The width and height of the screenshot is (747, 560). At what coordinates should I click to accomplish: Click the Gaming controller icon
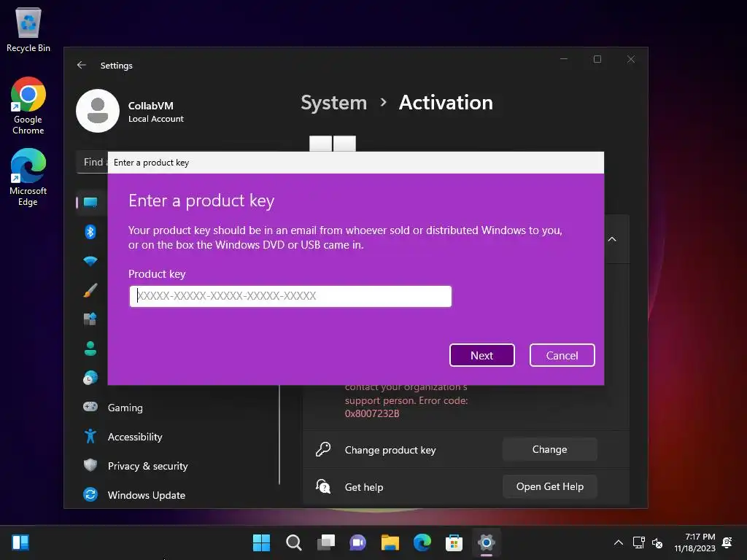(90, 407)
